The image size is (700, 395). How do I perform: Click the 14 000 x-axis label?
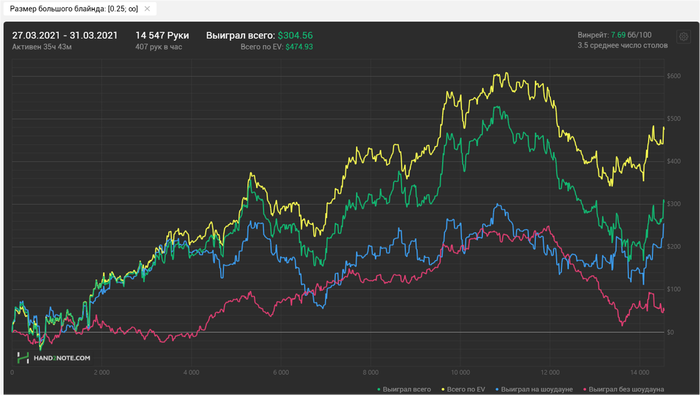[x=640, y=372]
